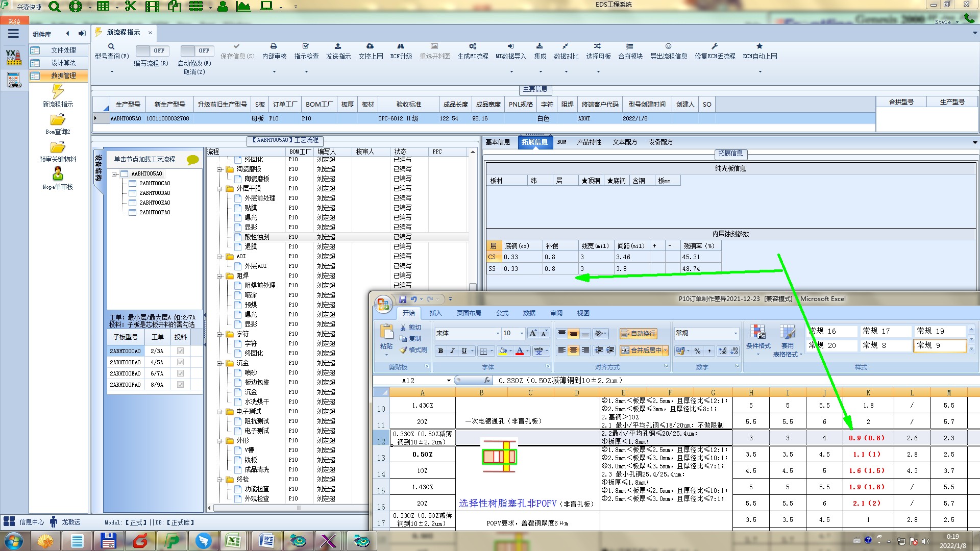
Task: Click the 文控上网 upload icon
Action: (370, 46)
